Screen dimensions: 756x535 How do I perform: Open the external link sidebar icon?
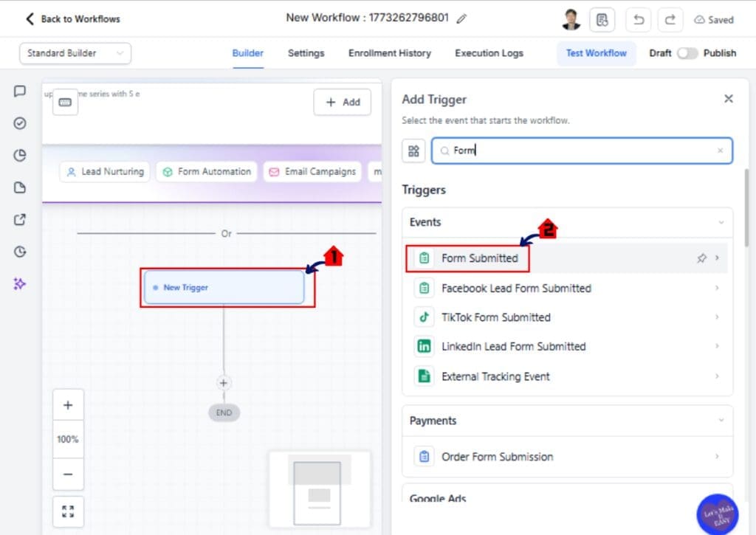click(x=20, y=219)
